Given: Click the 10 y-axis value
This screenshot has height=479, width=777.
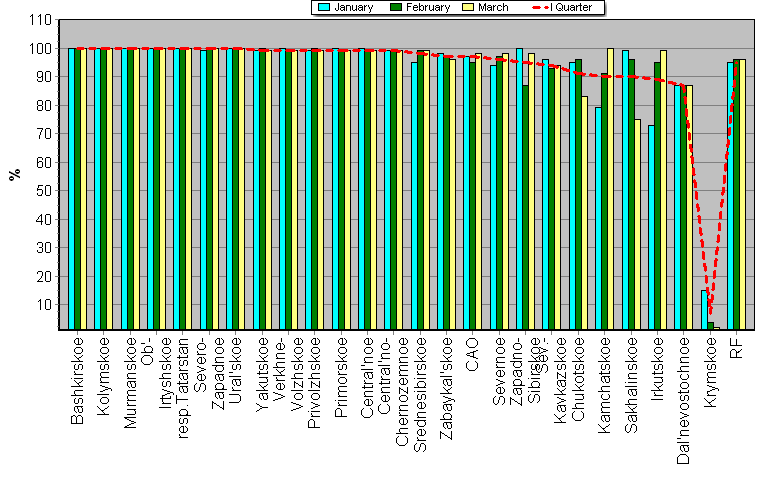Looking at the screenshot, I should pyautogui.click(x=44, y=305).
